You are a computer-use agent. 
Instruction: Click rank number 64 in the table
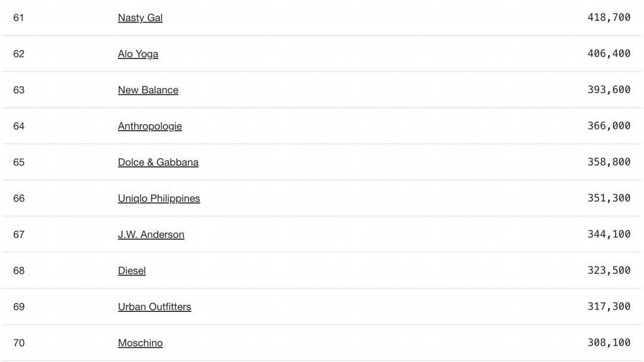(19, 126)
